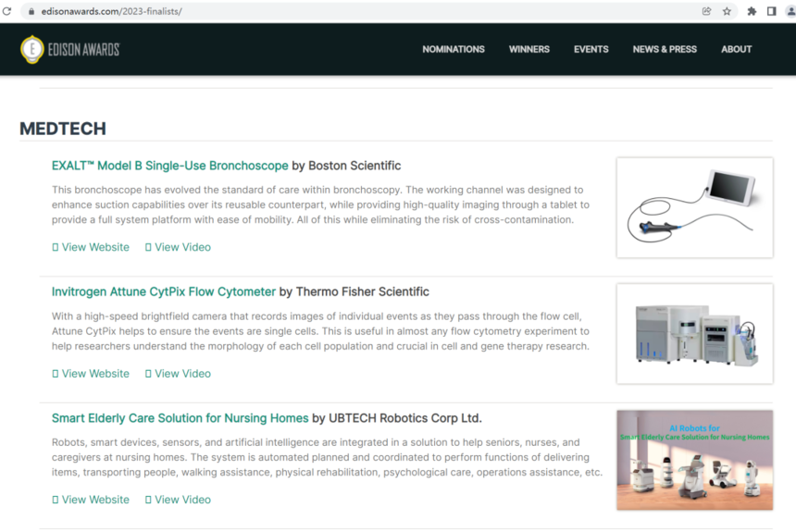Open Invitrogen Attune CytPix Flow Cytometer link
The width and height of the screenshot is (796, 532).
(164, 291)
